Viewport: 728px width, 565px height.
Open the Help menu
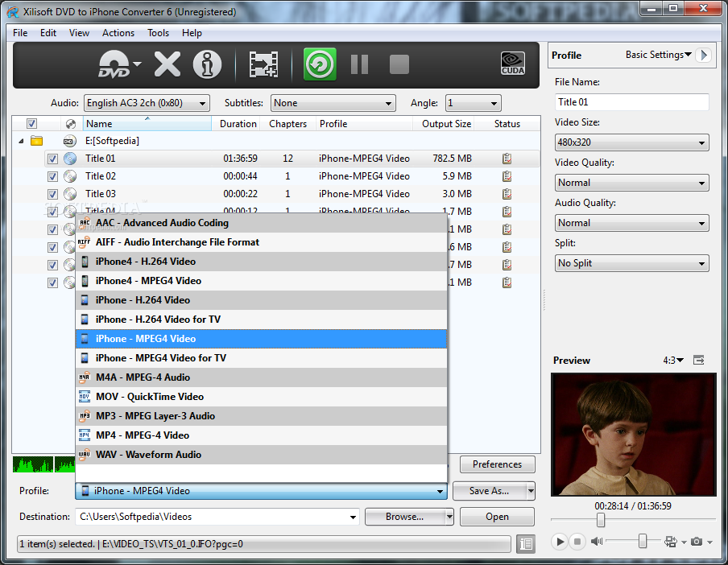192,33
